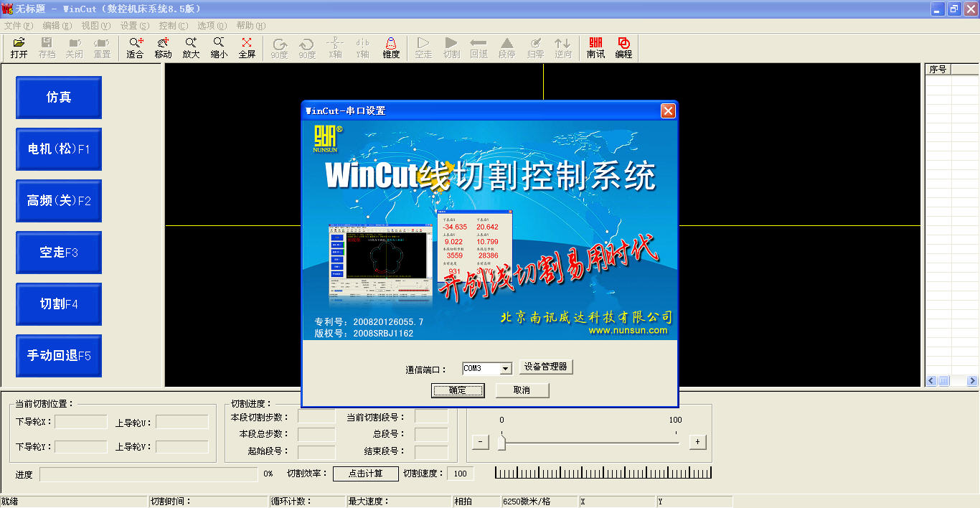The width and height of the screenshot is (980, 508).
Task: Click the 空走F3 side button
Action: pyautogui.click(x=59, y=253)
